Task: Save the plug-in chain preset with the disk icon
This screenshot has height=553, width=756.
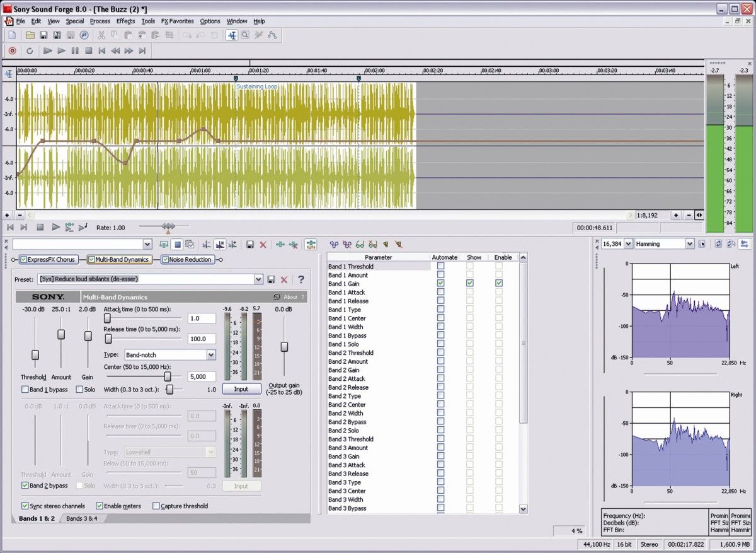Action: point(250,244)
